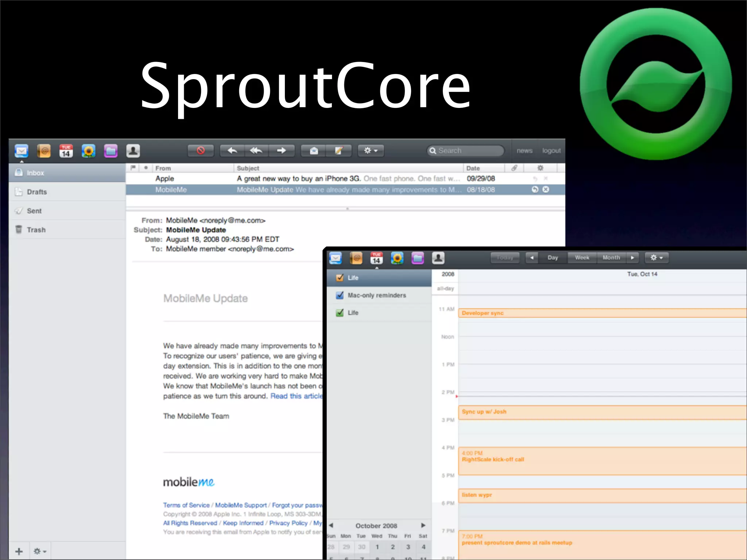The width and height of the screenshot is (747, 560).
Task: Sort messages by Date column
Action: click(x=484, y=168)
